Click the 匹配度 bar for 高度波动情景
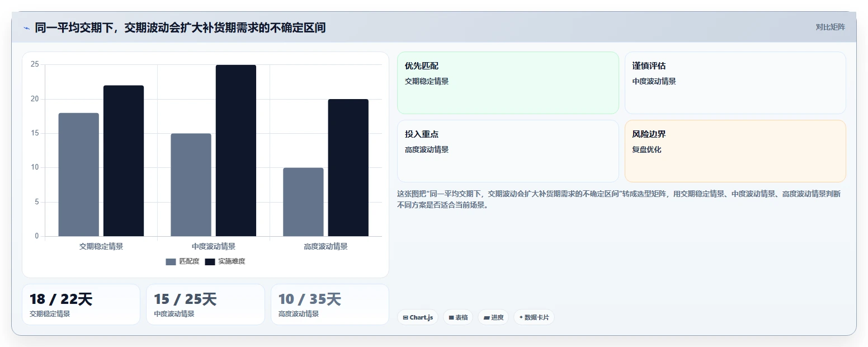Viewport: 868px width, 347px height. (303, 202)
